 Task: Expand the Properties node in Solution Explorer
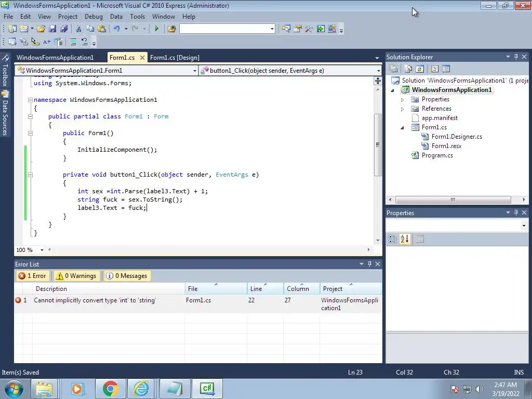pos(403,100)
